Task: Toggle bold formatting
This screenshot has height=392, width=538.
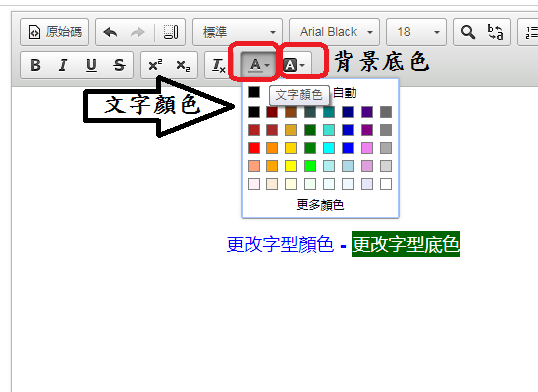Action: [35, 65]
